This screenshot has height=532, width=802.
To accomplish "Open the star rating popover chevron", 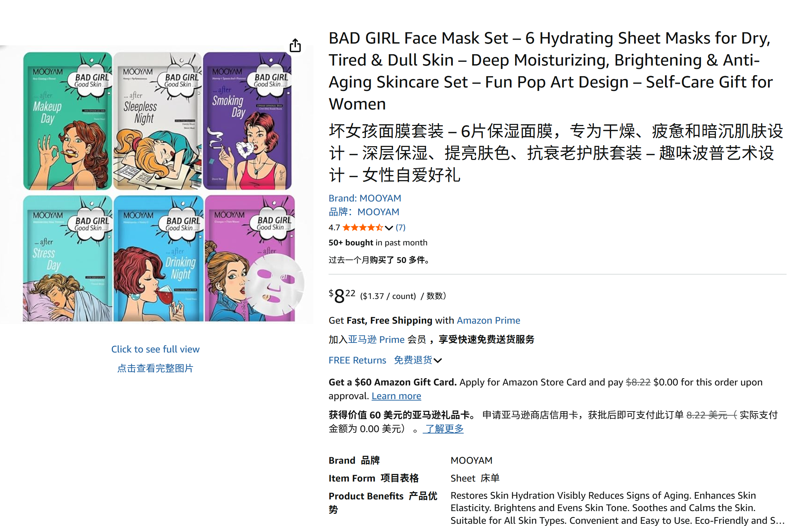I will [389, 228].
